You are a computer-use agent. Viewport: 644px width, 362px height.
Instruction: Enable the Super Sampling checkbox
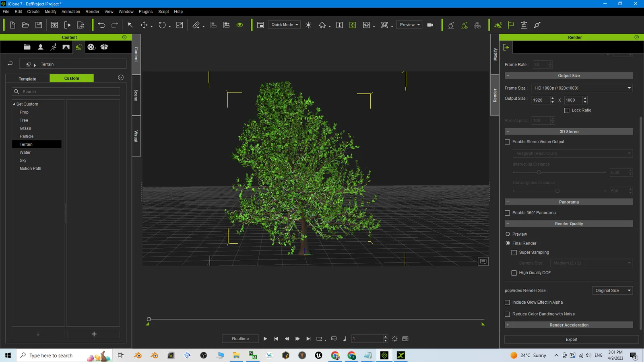click(514, 252)
